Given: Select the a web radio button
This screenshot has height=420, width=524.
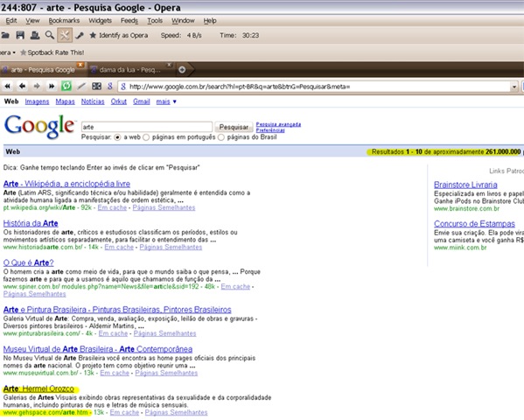Looking at the screenshot, I should click(117, 137).
